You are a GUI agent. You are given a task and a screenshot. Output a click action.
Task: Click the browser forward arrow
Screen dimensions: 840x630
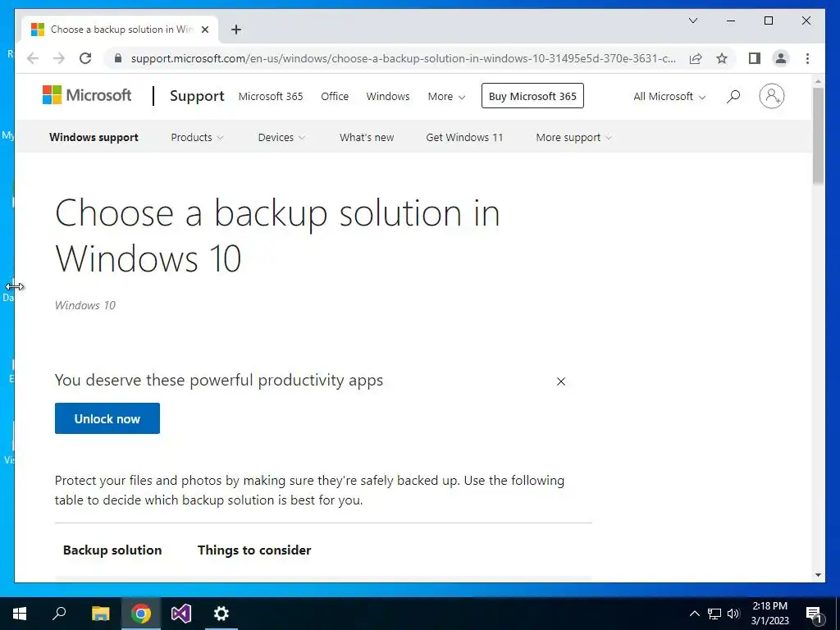point(59,58)
